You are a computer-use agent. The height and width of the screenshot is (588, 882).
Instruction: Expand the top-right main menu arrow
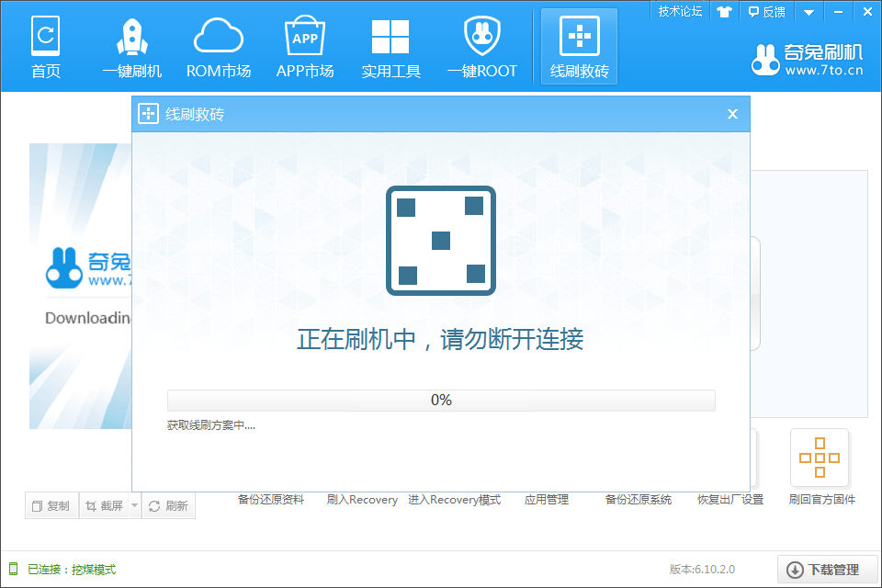click(x=808, y=12)
